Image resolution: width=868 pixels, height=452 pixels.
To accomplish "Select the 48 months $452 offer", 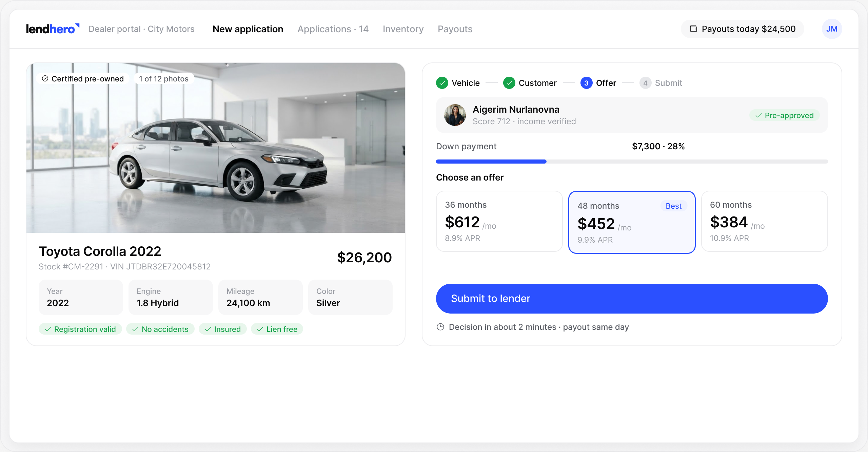I will click(632, 222).
